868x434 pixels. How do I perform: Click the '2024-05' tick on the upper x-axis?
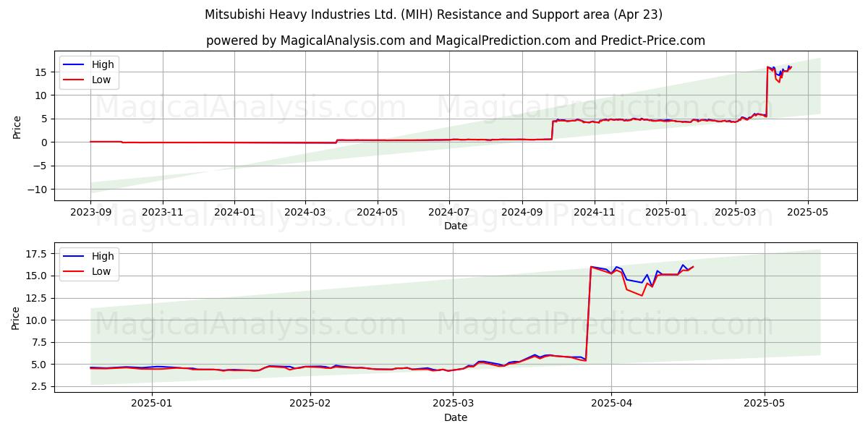click(x=377, y=212)
